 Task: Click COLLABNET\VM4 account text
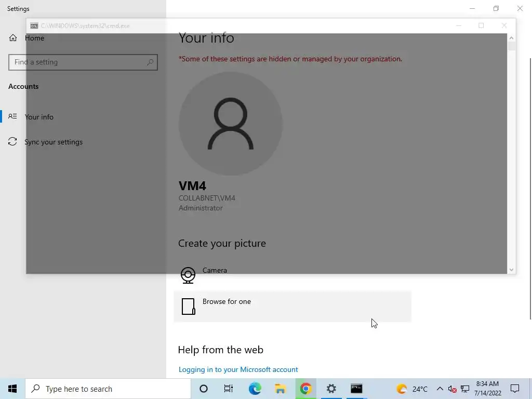pyautogui.click(x=207, y=198)
